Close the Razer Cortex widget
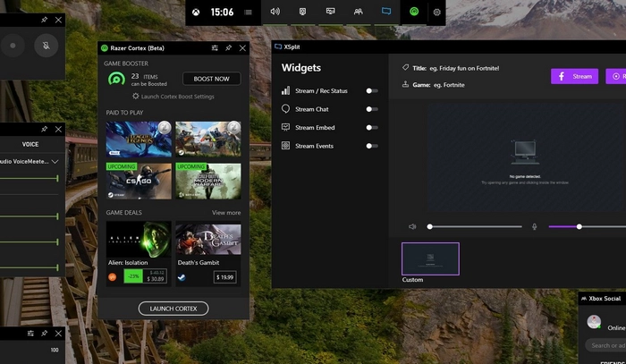 (x=242, y=48)
